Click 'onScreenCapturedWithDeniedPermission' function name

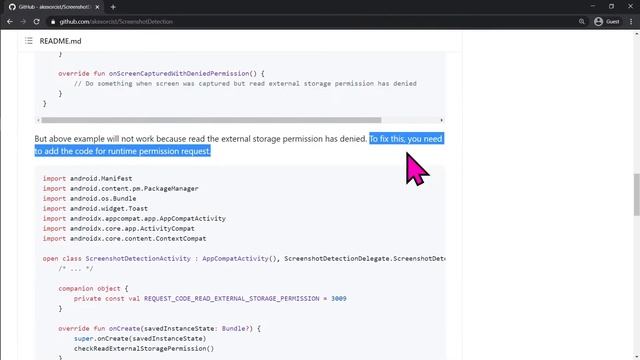click(179, 73)
